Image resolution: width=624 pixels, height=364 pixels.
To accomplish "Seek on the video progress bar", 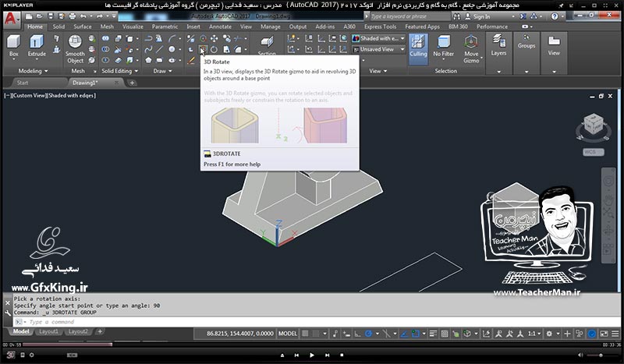I will point(310,345).
